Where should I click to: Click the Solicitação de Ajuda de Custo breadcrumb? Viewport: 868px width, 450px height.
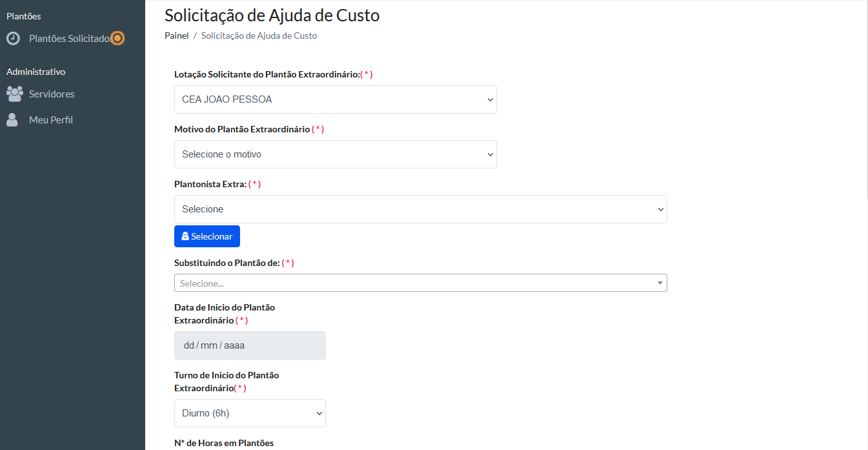[x=259, y=36]
